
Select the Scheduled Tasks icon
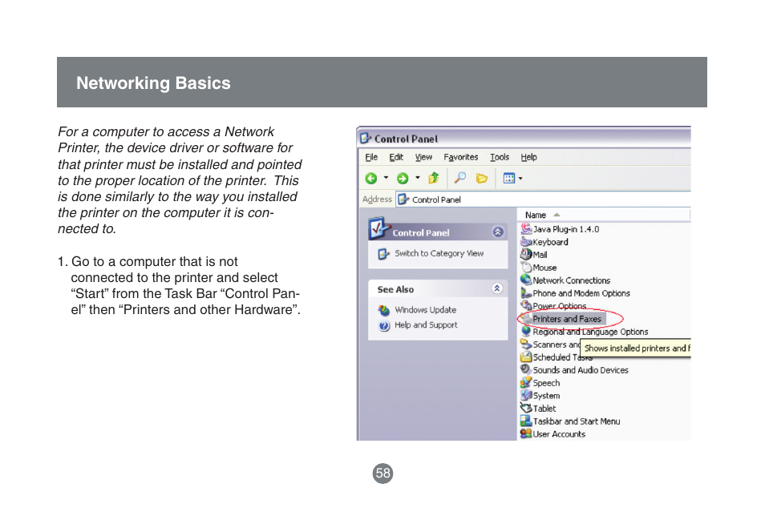pyautogui.click(x=526, y=357)
